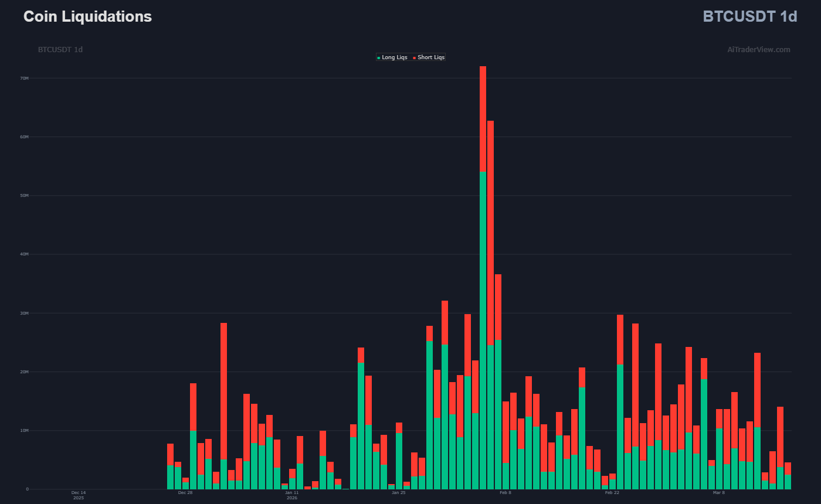
Task: Click the Jan 25 x-axis date label
Action: [398, 493]
